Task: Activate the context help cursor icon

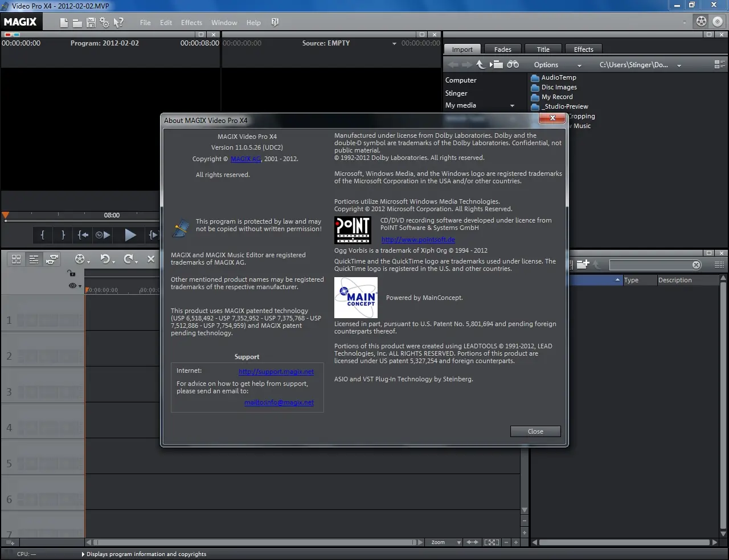Action: (118, 23)
